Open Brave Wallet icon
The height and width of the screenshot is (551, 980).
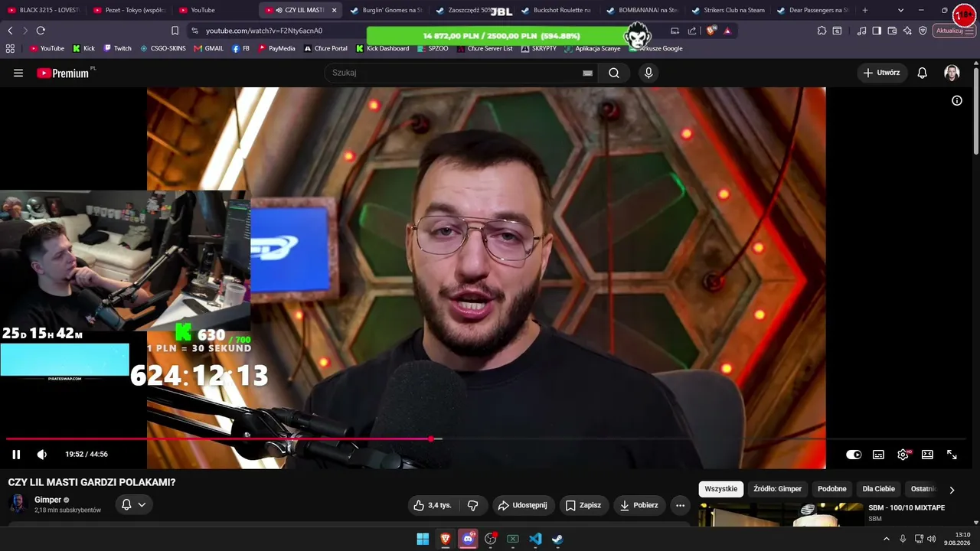(x=892, y=31)
